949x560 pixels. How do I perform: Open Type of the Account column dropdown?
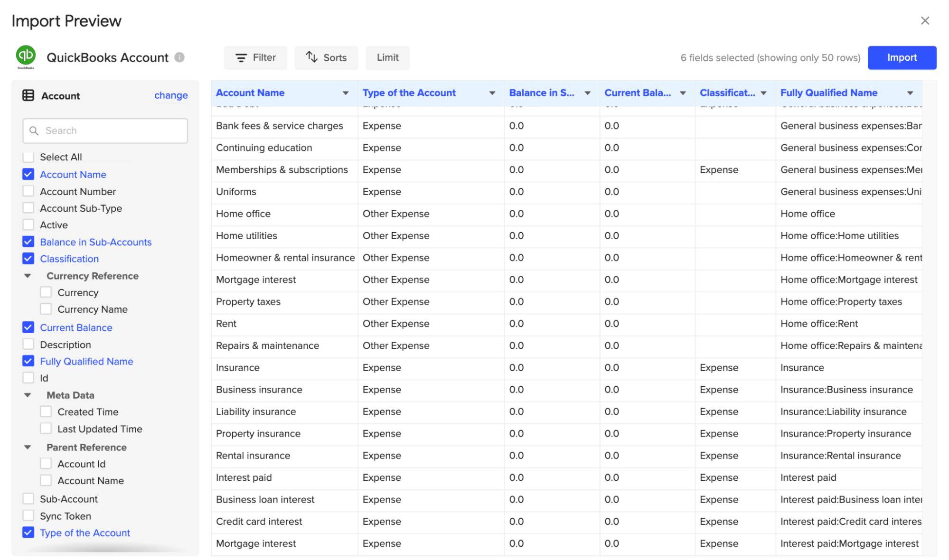(492, 93)
